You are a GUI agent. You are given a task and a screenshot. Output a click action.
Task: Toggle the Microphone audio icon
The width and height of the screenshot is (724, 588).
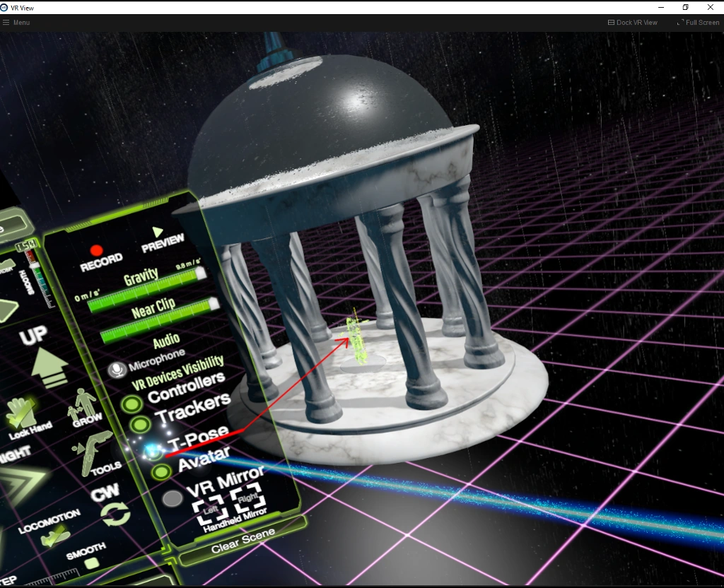coord(117,370)
